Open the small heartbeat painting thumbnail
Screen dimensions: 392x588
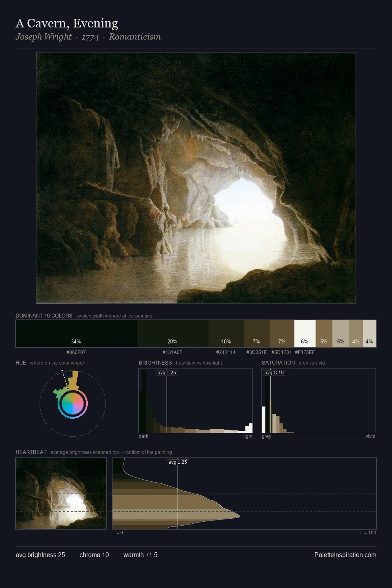[x=61, y=494]
